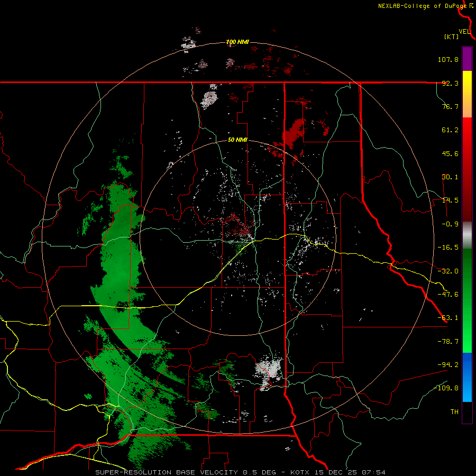Click the NEXLAB-College of DuPage label

(422, 6)
